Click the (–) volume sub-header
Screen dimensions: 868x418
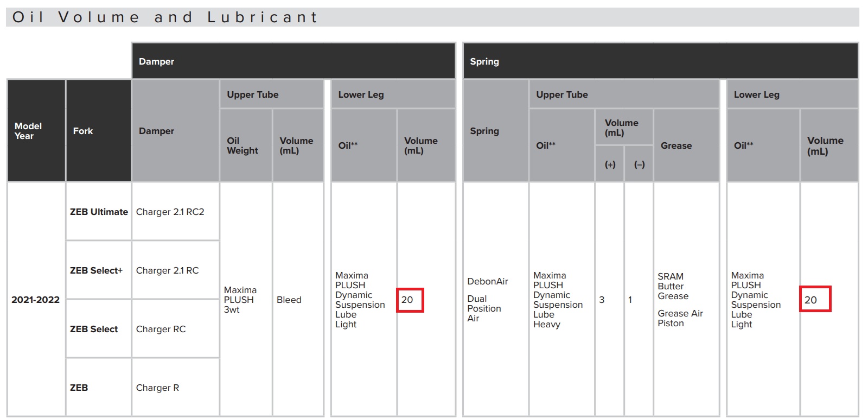(x=639, y=164)
